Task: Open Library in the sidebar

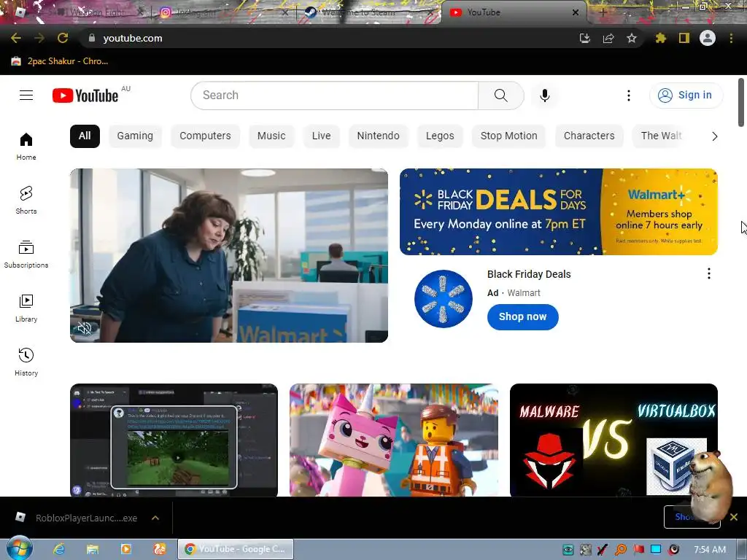Action: pos(26,308)
